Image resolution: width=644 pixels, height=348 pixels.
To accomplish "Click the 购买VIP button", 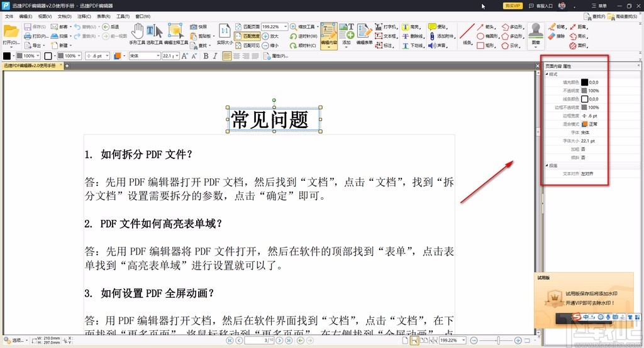I will (x=512, y=6).
